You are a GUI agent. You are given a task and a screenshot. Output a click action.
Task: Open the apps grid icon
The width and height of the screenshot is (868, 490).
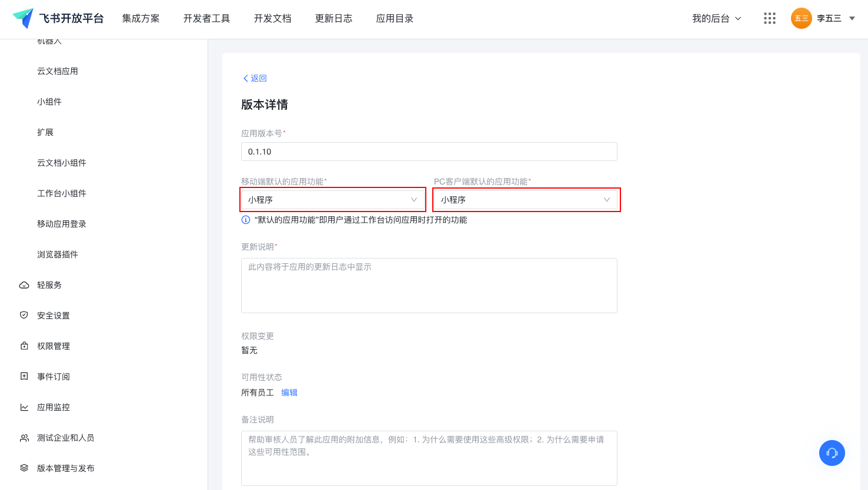coord(769,18)
